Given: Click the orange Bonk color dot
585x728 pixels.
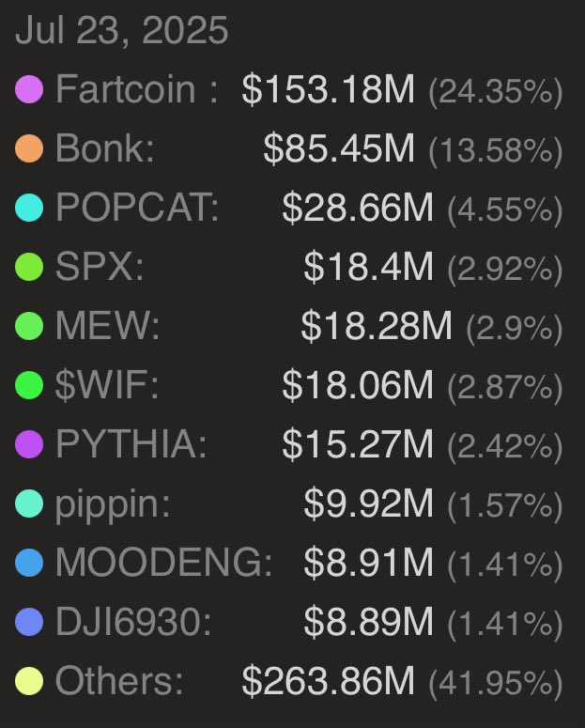Looking at the screenshot, I should tap(29, 148).
